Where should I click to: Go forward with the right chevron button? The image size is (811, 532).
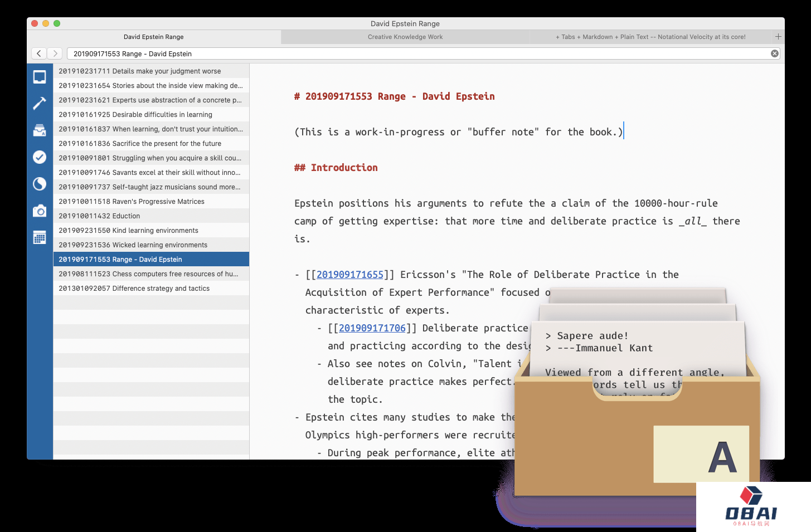pyautogui.click(x=55, y=53)
